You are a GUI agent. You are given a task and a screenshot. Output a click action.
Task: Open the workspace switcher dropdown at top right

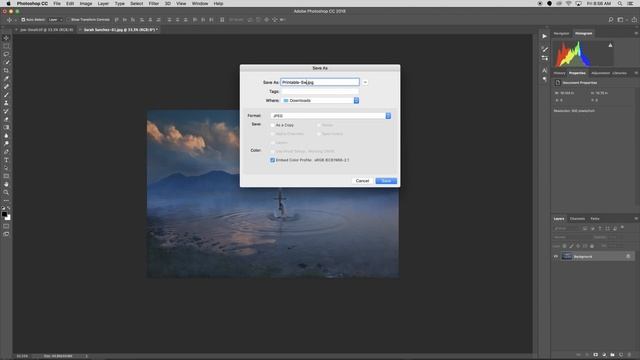622,20
